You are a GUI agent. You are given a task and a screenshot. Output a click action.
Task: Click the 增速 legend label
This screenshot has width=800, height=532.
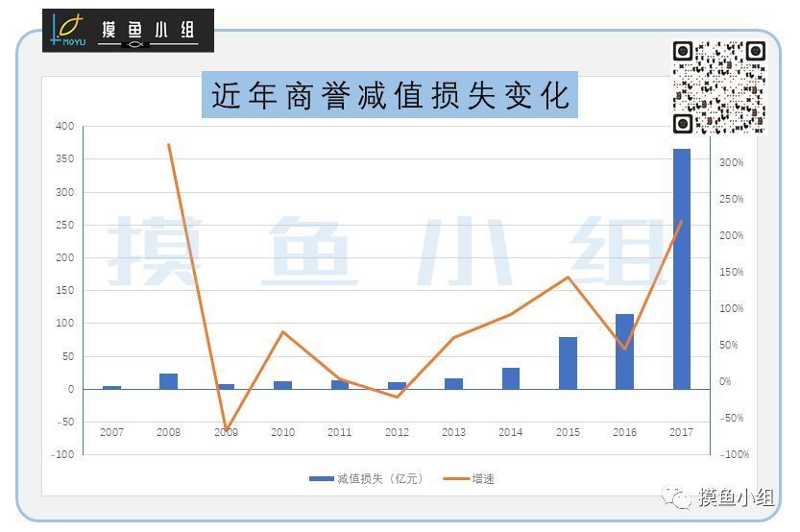[x=484, y=478]
